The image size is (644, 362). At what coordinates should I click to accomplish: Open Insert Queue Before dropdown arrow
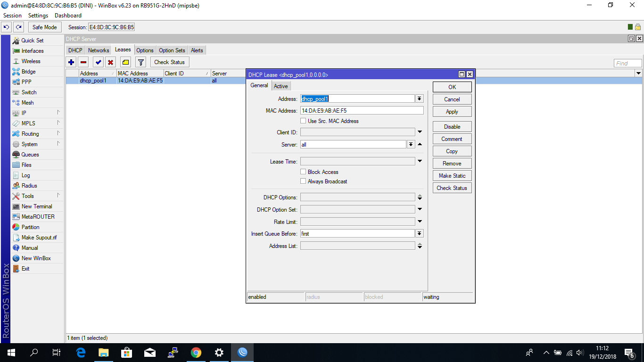click(x=420, y=233)
